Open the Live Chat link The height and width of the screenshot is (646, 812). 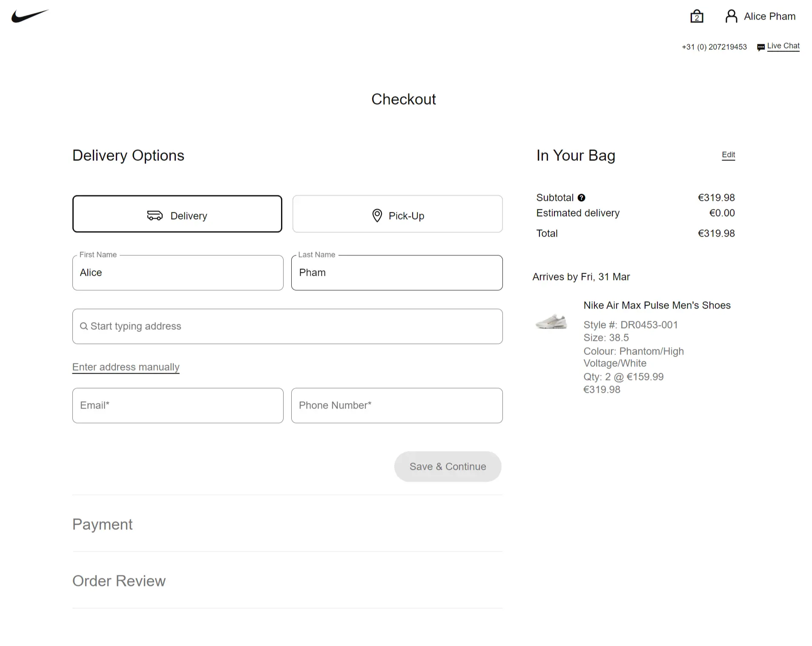(783, 46)
